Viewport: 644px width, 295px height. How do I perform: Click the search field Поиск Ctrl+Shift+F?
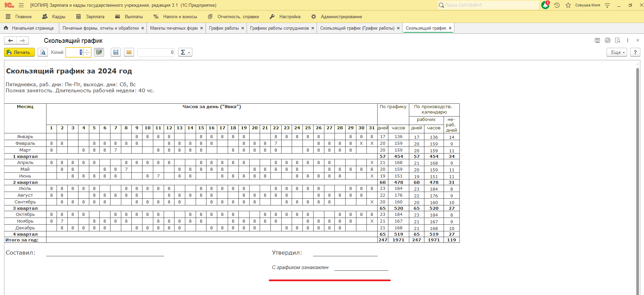[488, 5]
